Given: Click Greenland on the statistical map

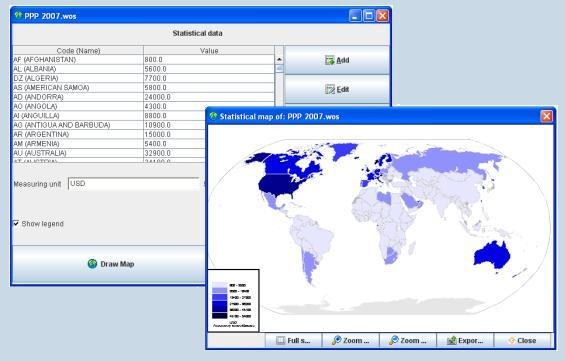Looking at the screenshot, I should pyautogui.click(x=344, y=151).
